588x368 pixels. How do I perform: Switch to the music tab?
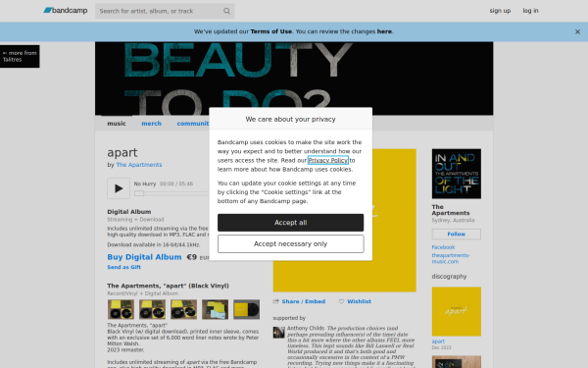pos(117,124)
